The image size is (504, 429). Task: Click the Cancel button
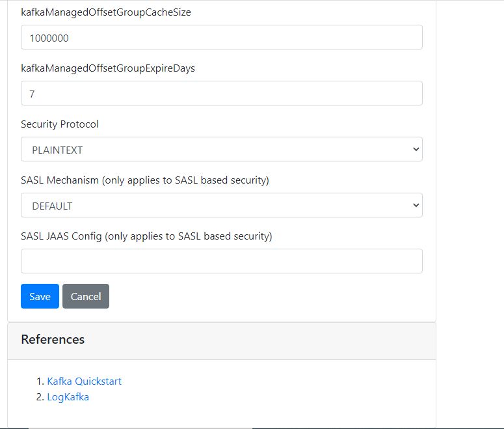(86, 296)
